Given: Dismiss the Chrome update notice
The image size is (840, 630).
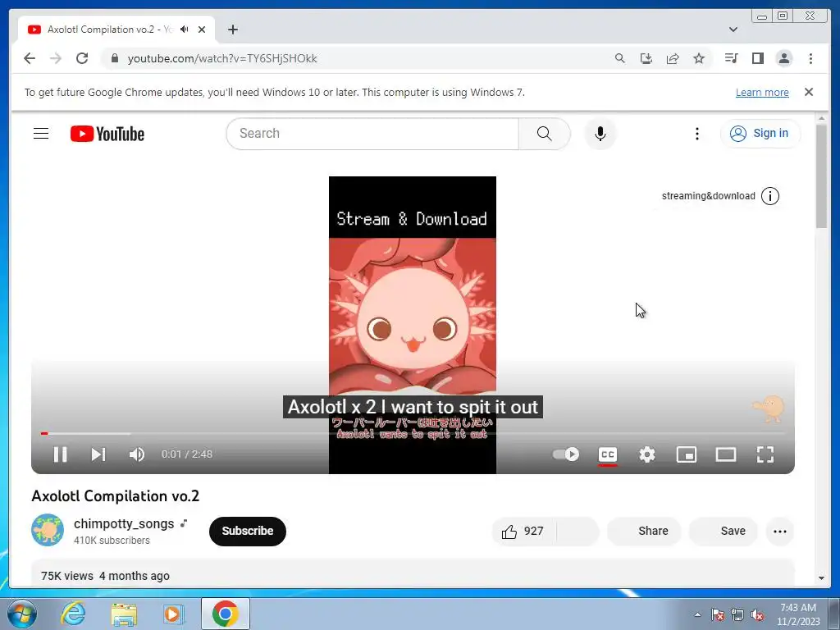Looking at the screenshot, I should (x=809, y=92).
